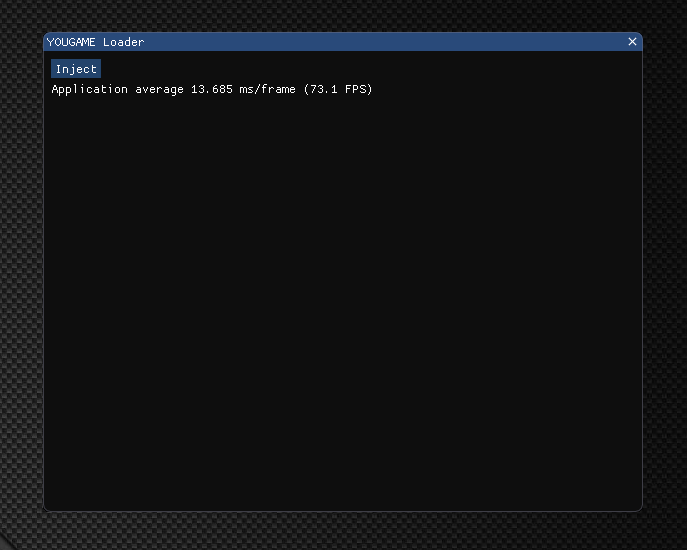
Task: Select the Application average frame time text
Action: coord(212,89)
